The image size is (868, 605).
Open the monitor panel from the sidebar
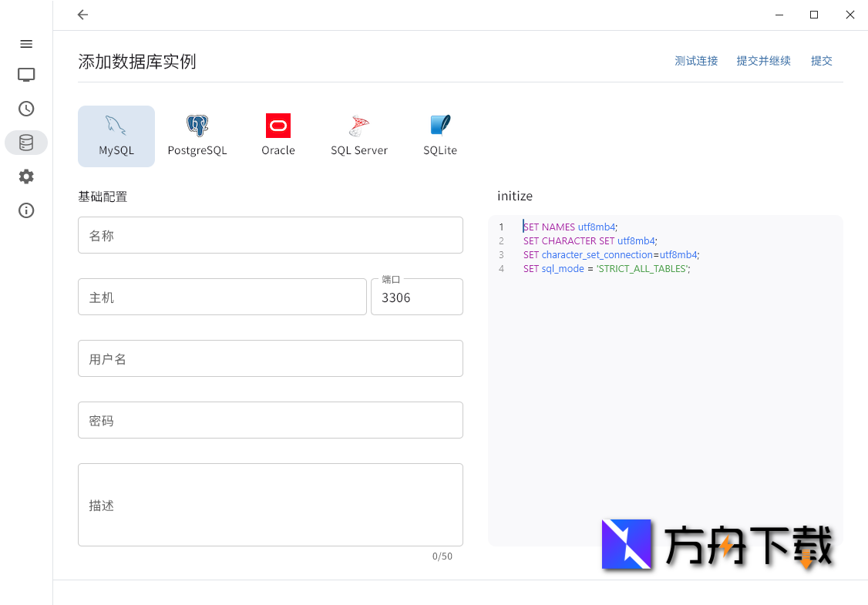pyautogui.click(x=25, y=75)
